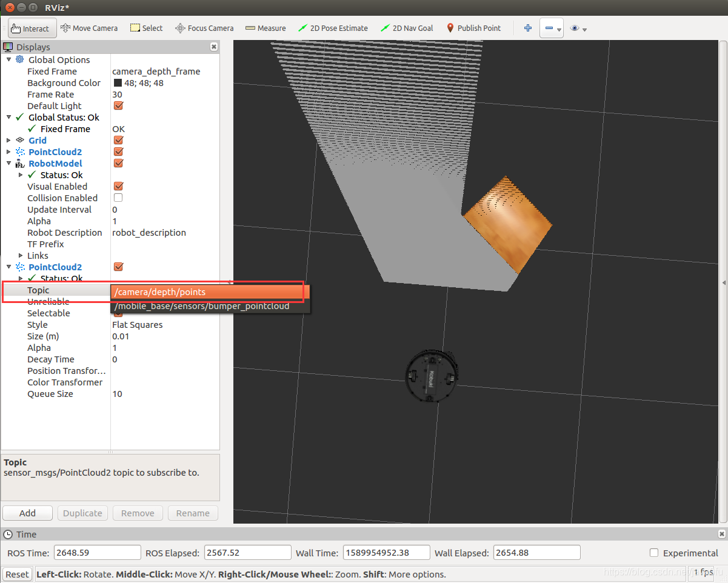The width and height of the screenshot is (728, 583).
Task: Choose the Select tool in the toolbar
Action: coord(146,28)
